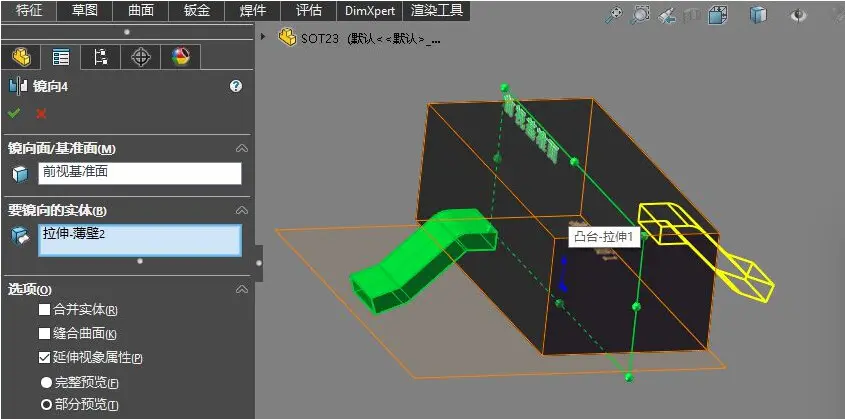Screen dimensions: 845x419
Task: Switch to the PropertyManager tab icon
Action: coord(60,57)
